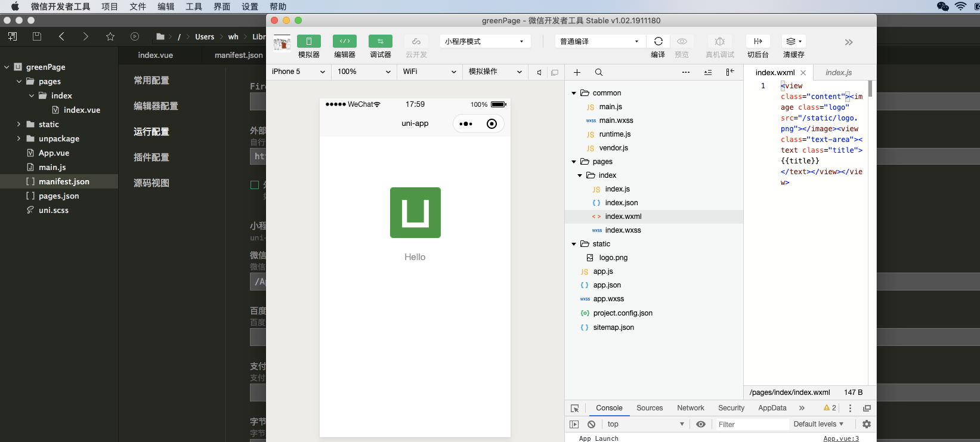This screenshot has height=442, width=980.
Task: Click the user avatar thumbnail in toolbar
Action: (282, 44)
